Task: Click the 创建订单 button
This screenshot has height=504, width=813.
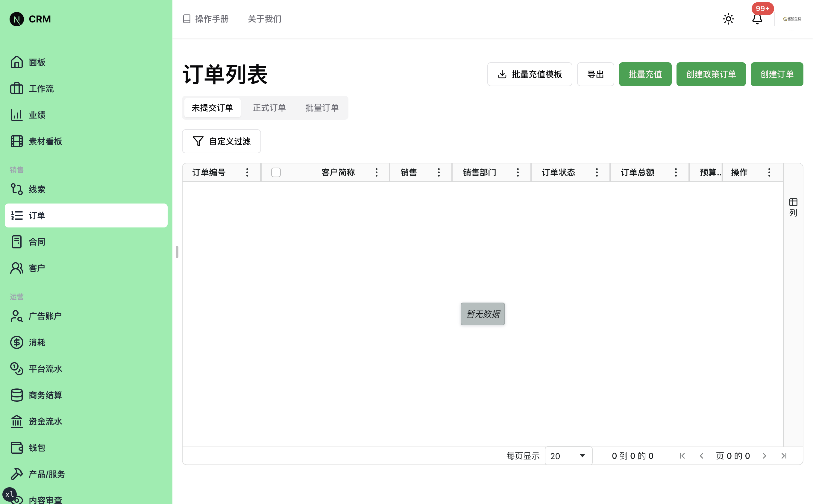Action: coord(777,74)
